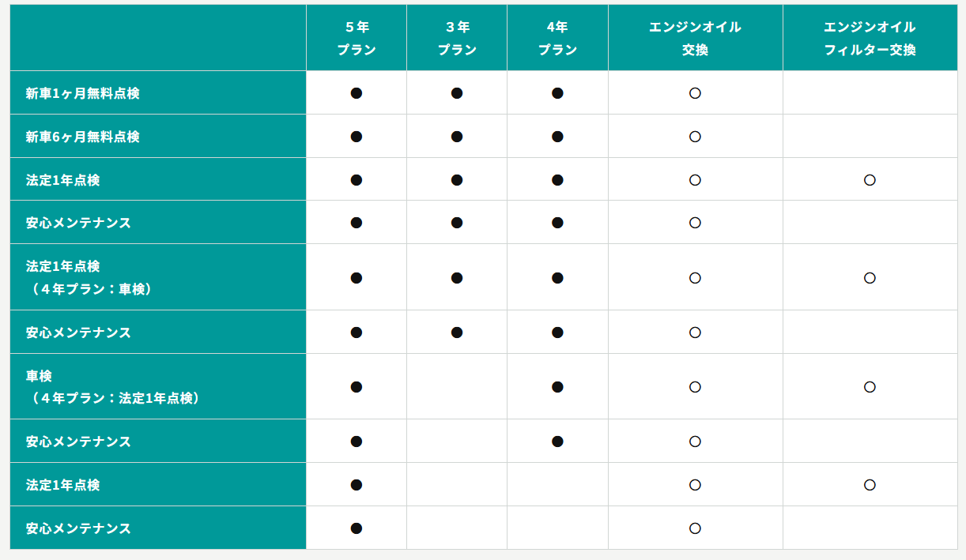Click 5年プラン filled dot in last 安心メンテナンス row
Viewport: 966px width, 560px height.
[357, 528]
